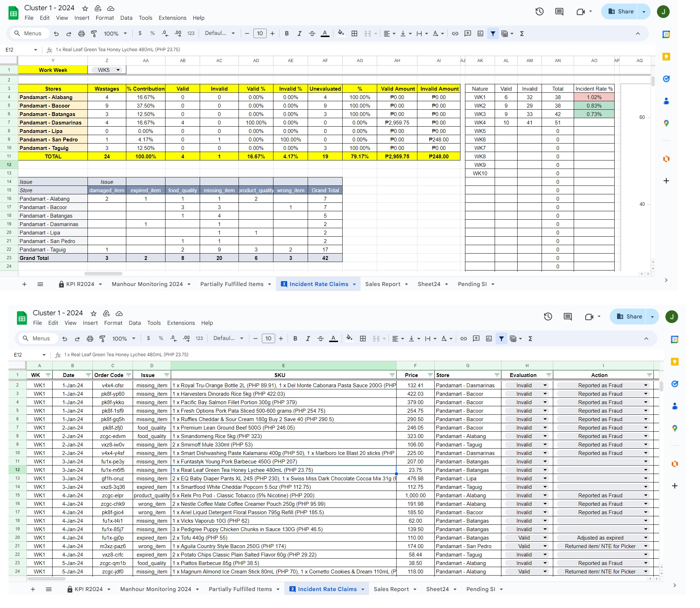Open font Default dropdown in top window
The width and height of the screenshot is (700, 608).
tap(220, 33)
